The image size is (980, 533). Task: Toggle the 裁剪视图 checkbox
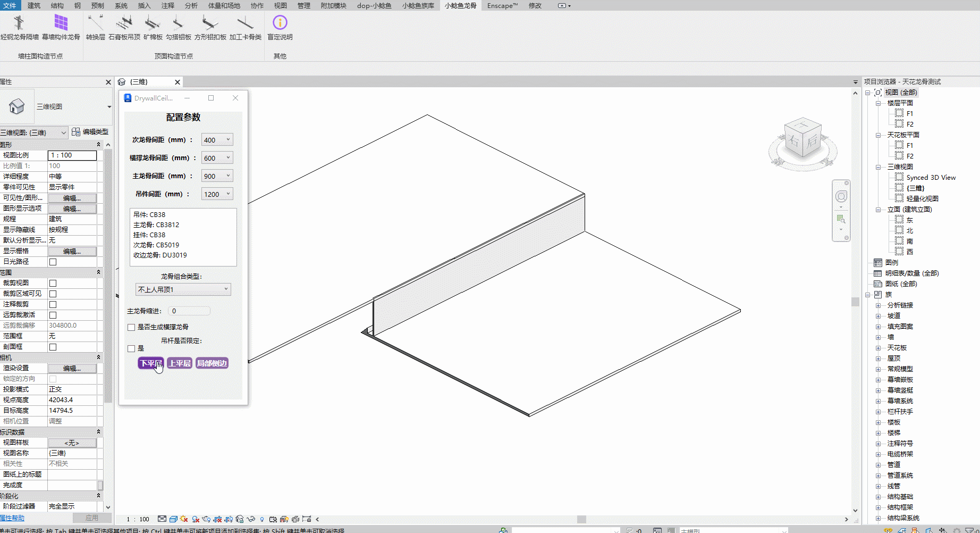pyautogui.click(x=53, y=283)
